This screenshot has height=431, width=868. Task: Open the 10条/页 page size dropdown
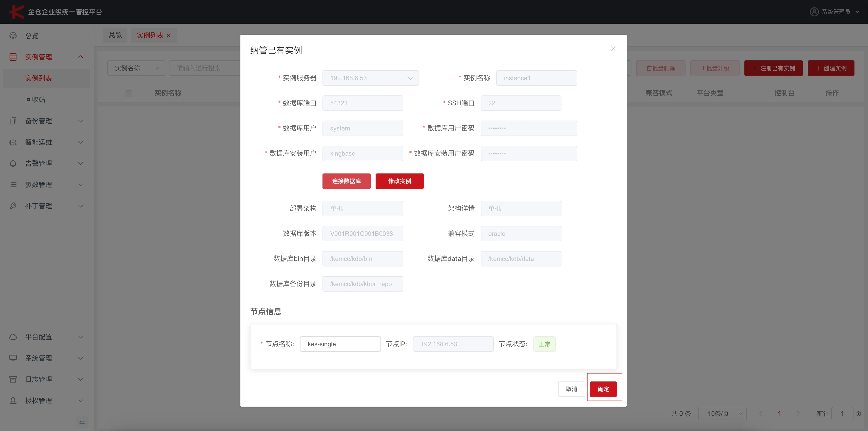722,413
